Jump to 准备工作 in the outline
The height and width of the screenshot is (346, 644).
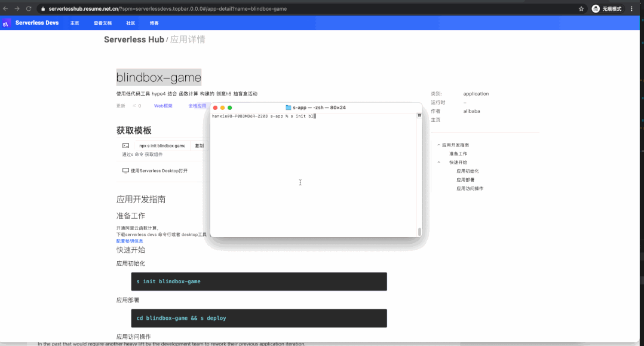pyautogui.click(x=458, y=154)
